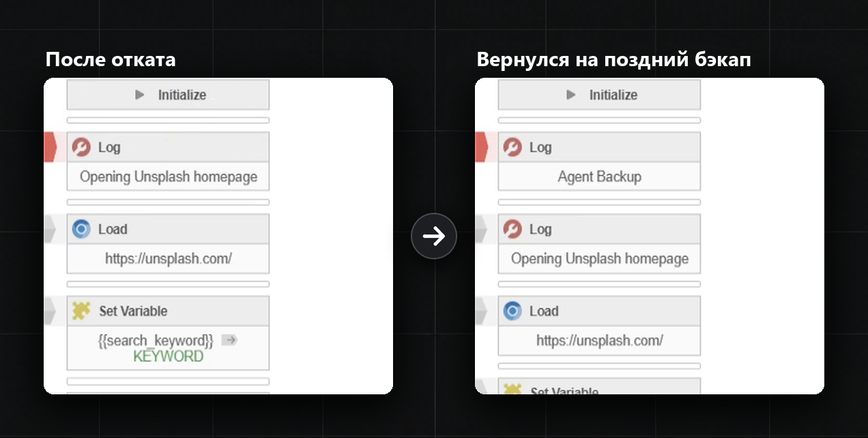868x438 pixels.
Task: Toggle the gray marker beside left Set Variable
Action: pos(50,311)
